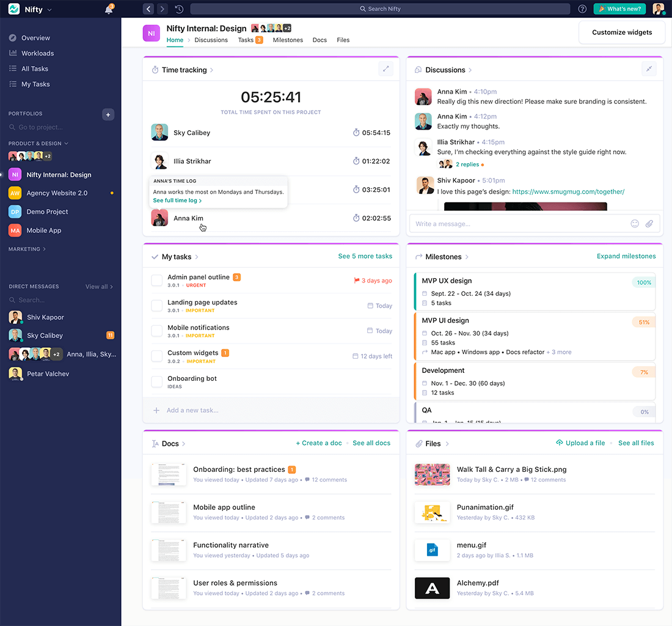Click Expand milestones
672x626 pixels.
[x=626, y=256]
